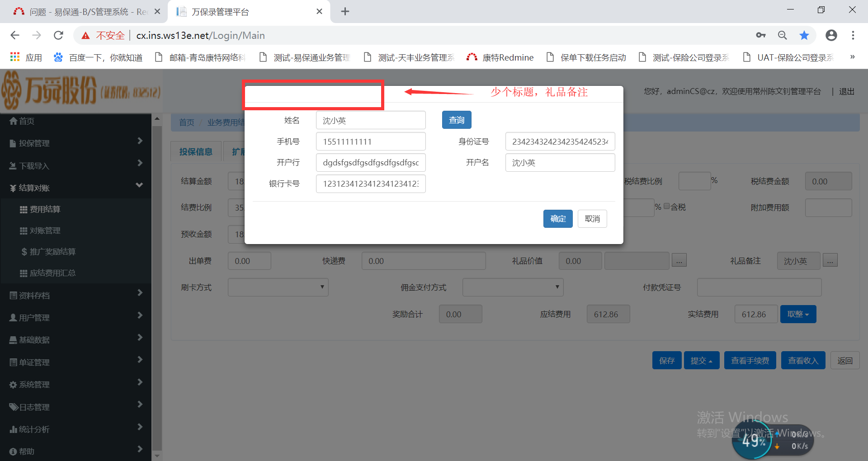Open the Chrome three-dot menu
This screenshot has height=461, width=868.
[853, 35]
